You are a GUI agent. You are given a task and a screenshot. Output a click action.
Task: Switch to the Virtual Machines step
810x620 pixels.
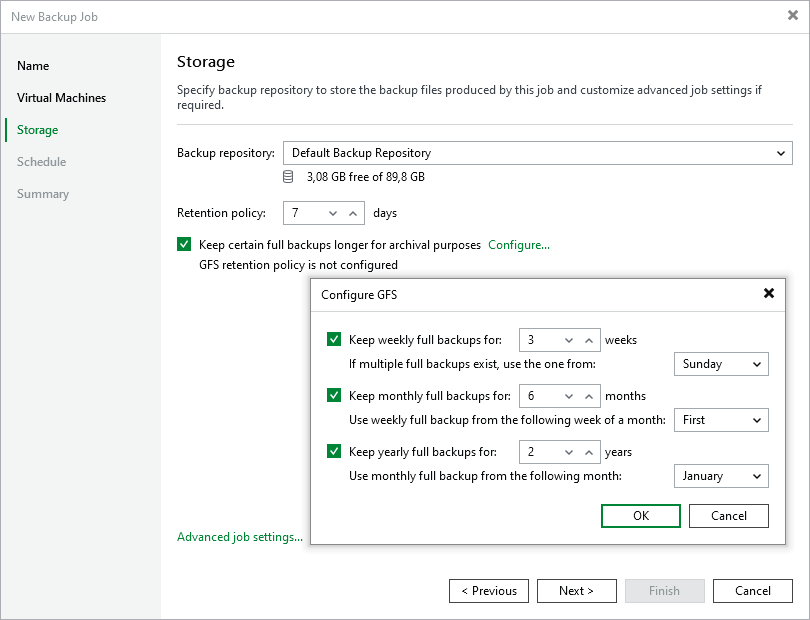[62, 97]
